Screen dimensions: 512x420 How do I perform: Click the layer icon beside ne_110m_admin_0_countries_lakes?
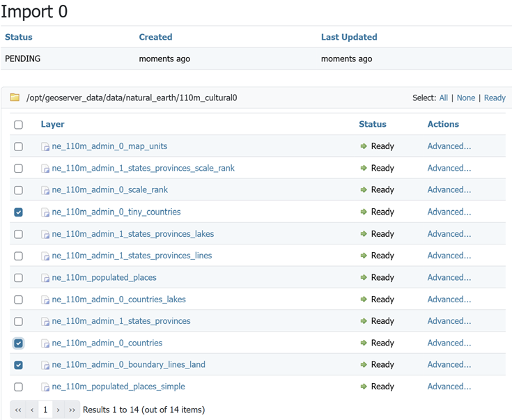click(x=45, y=300)
